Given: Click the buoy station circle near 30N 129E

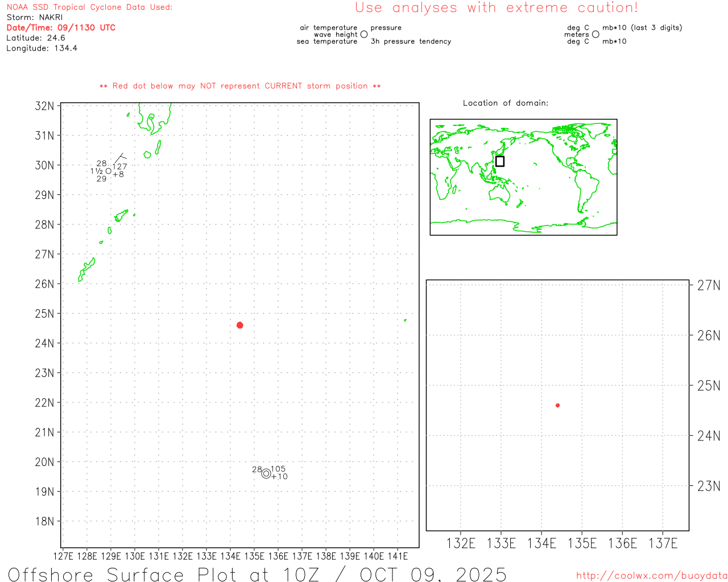Looking at the screenshot, I should [x=109, y=171].
